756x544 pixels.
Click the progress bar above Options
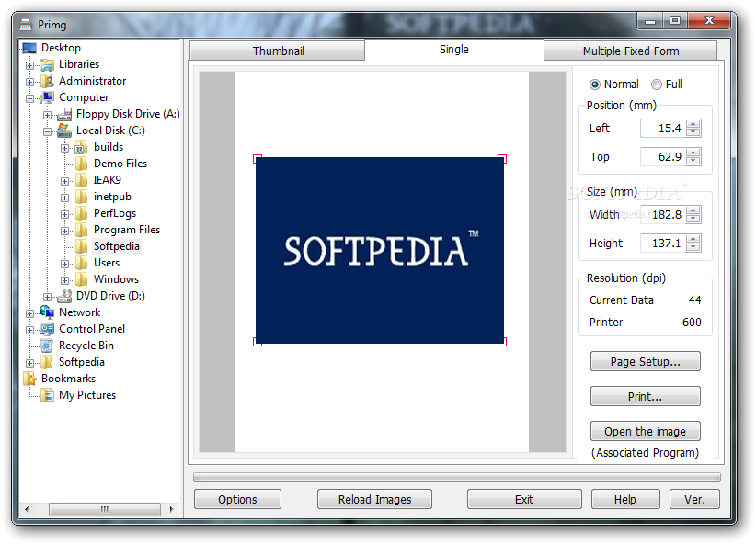[456, 477]
